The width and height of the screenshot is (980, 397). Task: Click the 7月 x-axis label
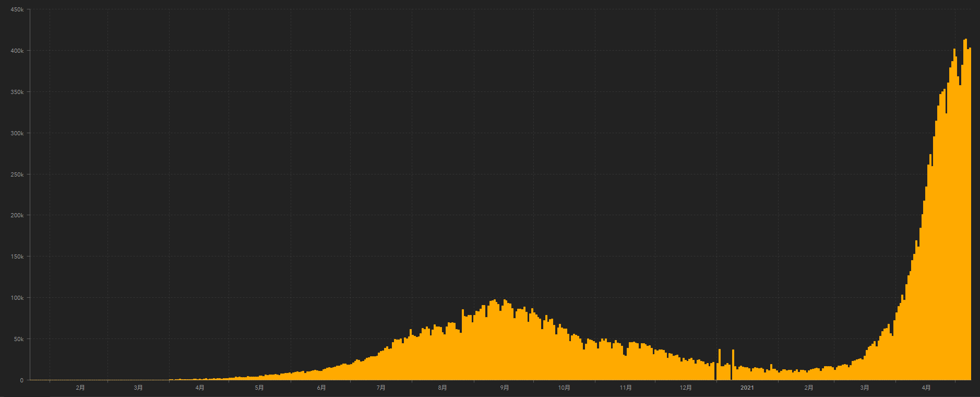pos(381,388)
